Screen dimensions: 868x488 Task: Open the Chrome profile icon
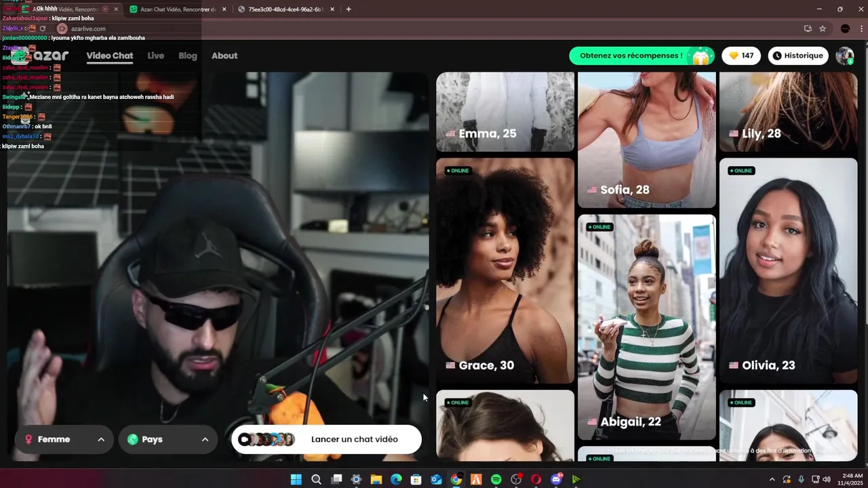[x=845, y=28]
